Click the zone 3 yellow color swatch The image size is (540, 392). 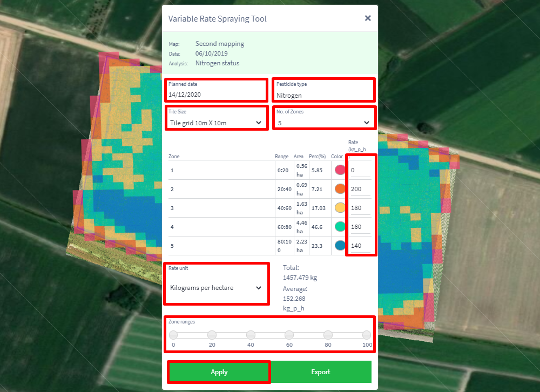pos(340,208)
